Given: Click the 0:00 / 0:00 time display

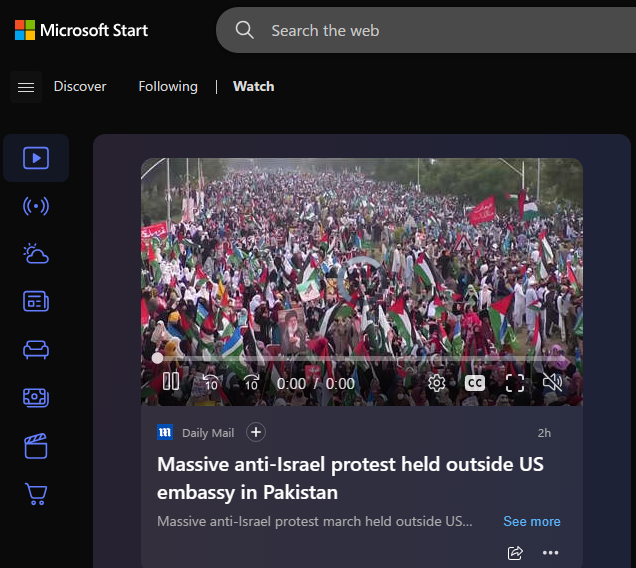Looking at the screenshot, I should click(316, 383).
